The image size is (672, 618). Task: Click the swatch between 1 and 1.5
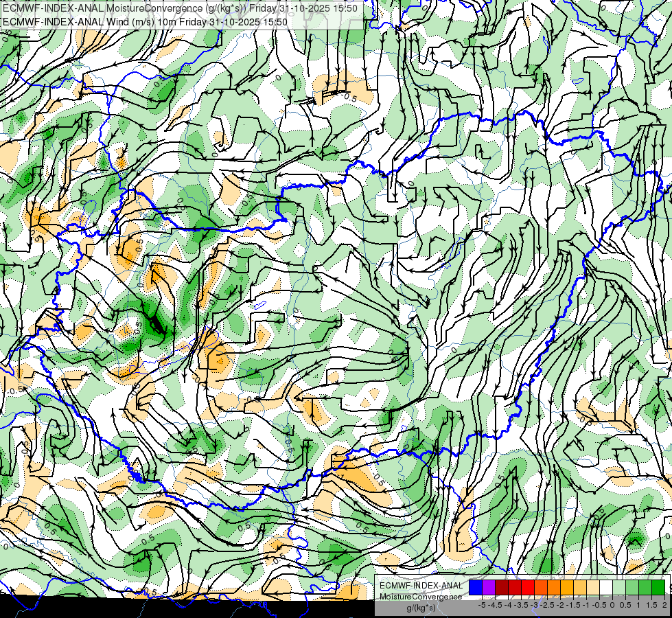(645, 587)
